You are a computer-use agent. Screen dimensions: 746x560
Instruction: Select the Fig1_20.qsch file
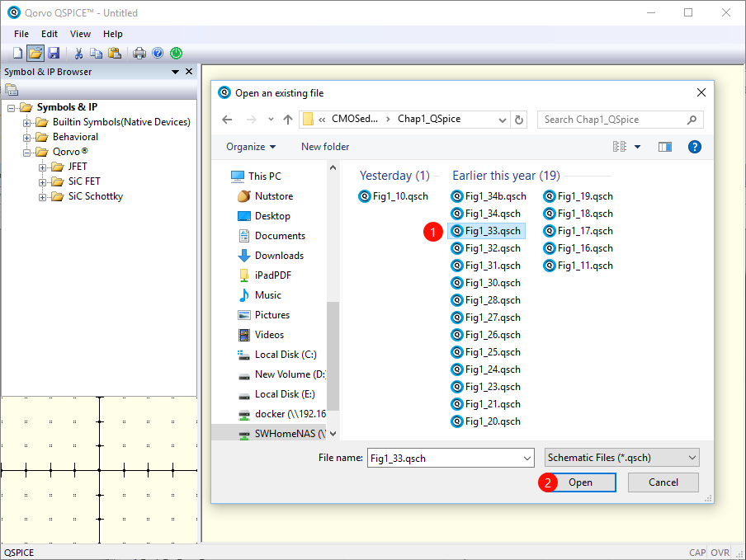[486, 421]
